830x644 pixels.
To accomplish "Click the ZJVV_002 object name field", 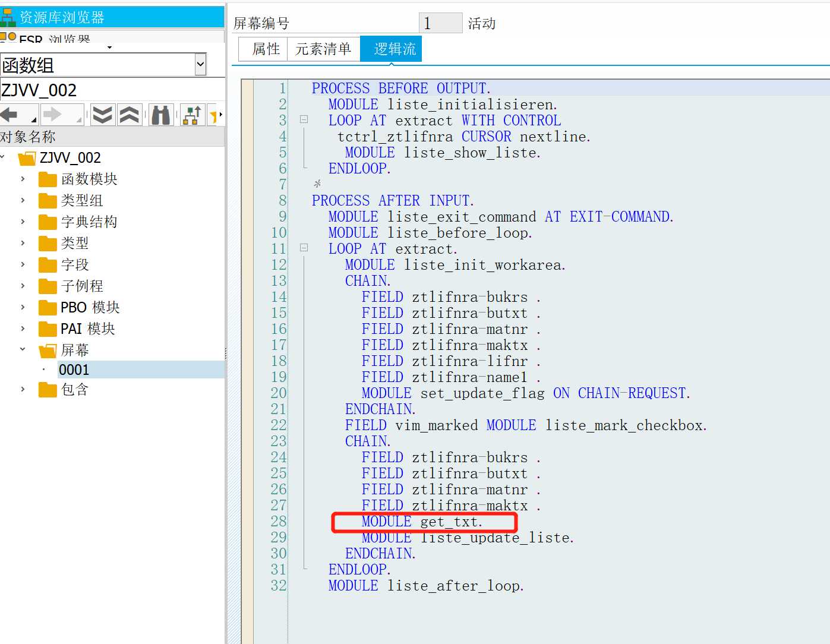I will click(112, 90).
